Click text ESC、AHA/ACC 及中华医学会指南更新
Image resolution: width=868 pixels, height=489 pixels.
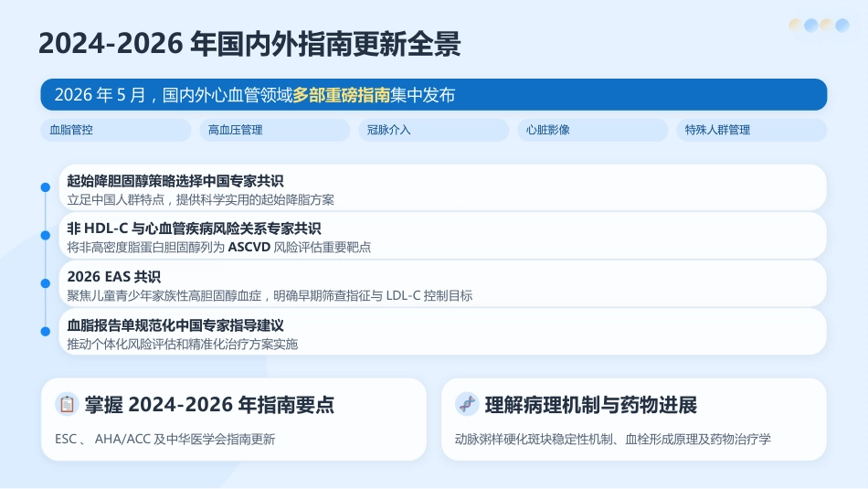click(165, 439)
